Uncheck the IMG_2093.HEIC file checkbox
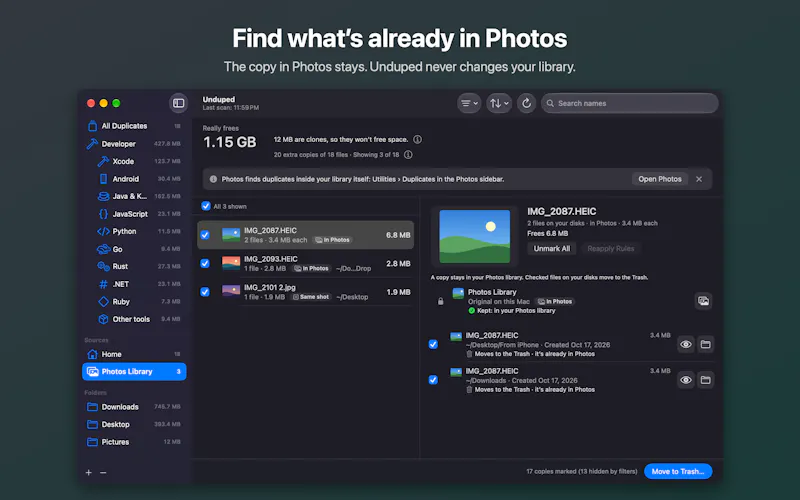The image size is (800, 500). pos(205,263)
